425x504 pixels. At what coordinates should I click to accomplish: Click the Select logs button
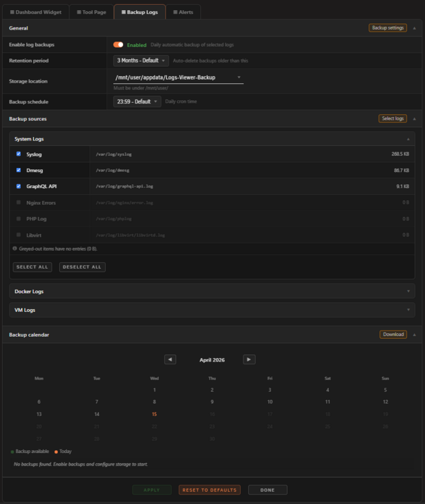[393, 118]
